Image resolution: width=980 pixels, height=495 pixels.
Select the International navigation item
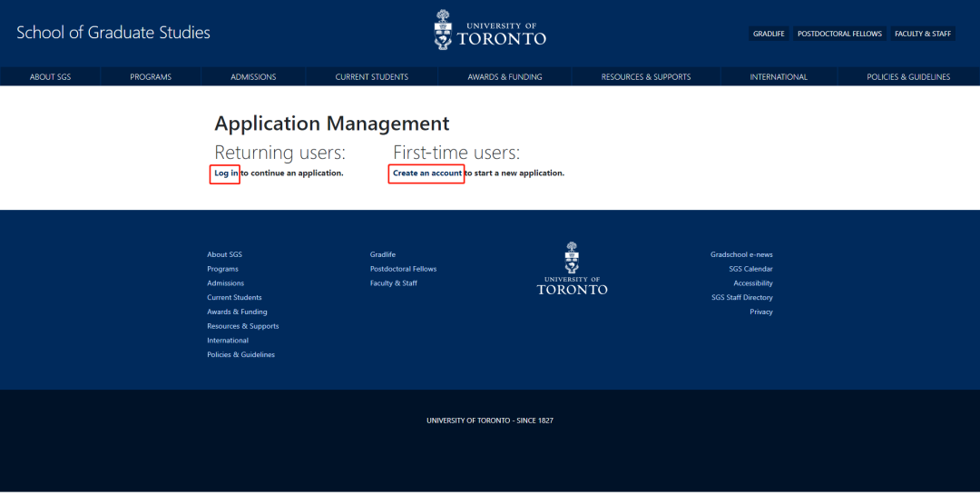[779, 77]
